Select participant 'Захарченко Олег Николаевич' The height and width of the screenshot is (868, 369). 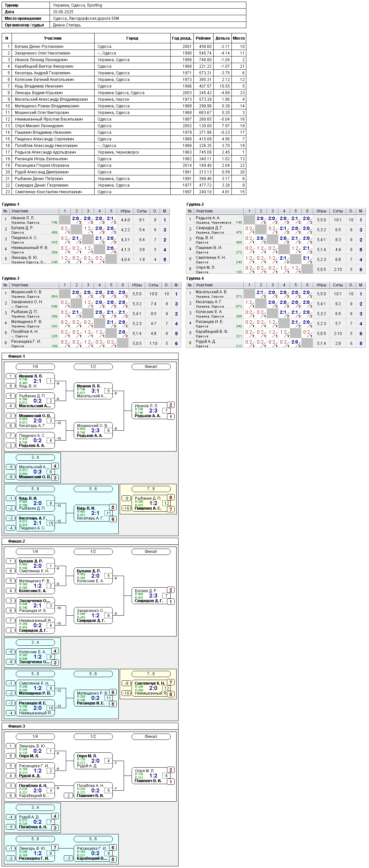[43, 53]
